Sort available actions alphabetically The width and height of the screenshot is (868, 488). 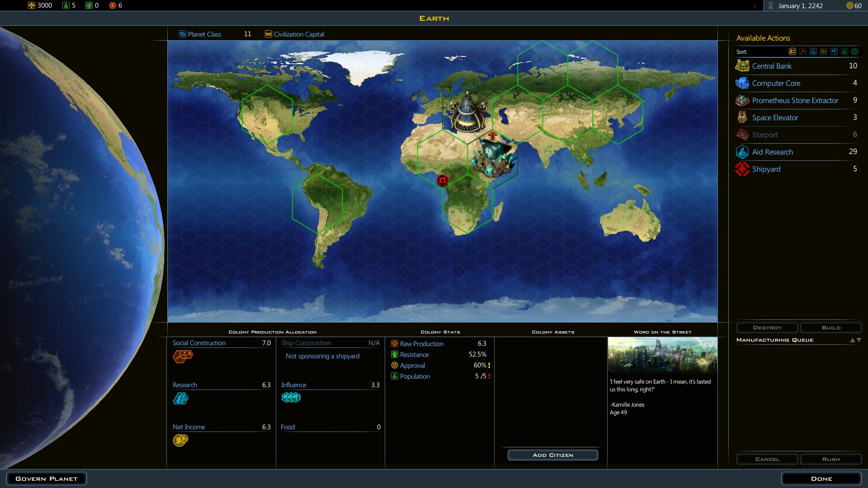coord(793,52)
